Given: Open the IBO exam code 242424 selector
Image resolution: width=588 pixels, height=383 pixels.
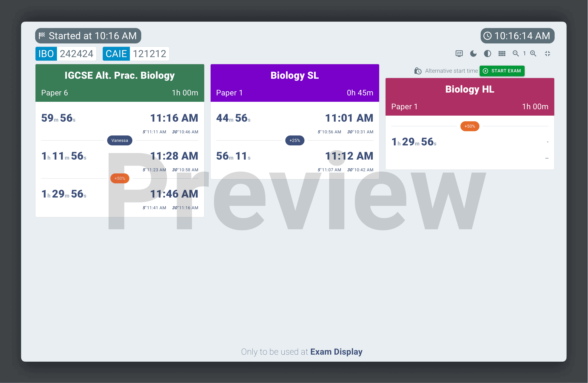Looking at the screenshot, I should (66, 53).
